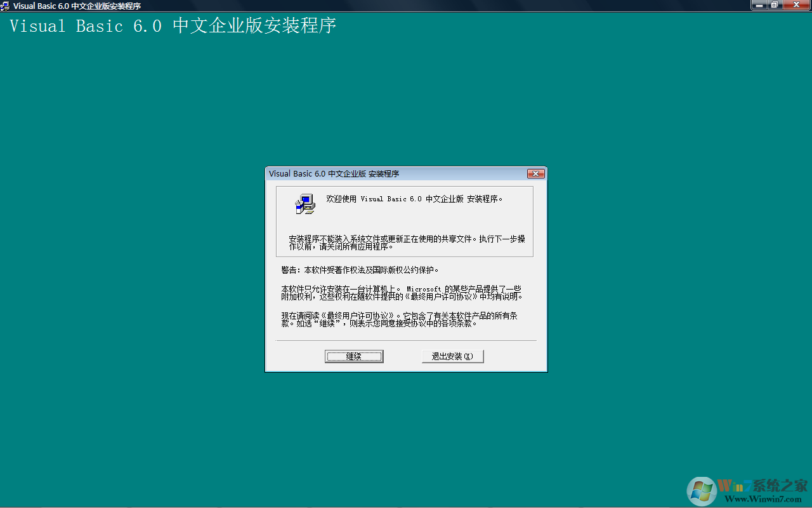This screenshot has width=812, height=508.
Task: Click the separator line above the dialog buttons
Action: [x=406, y=341]
